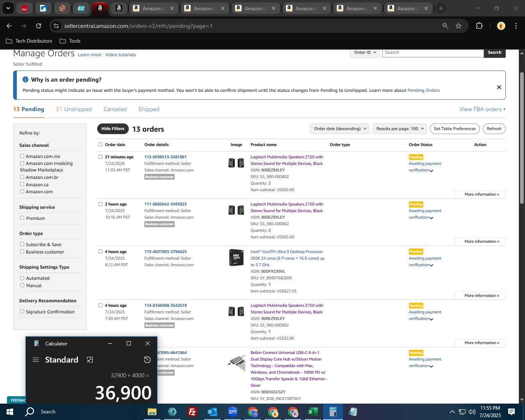Open the browser extensions puzzle icon
Image resolution: width=525 pixels, height=420 pixels.
(479, 26)
